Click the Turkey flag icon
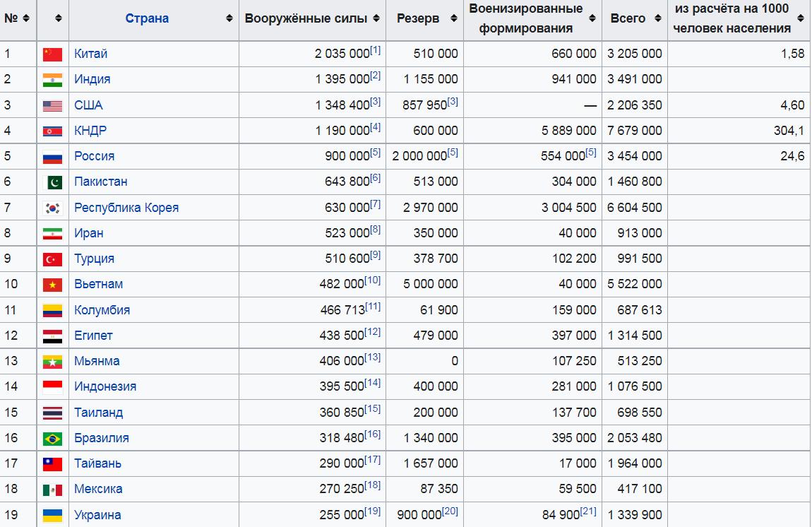812x527 pixels. [x=52, y=259]
